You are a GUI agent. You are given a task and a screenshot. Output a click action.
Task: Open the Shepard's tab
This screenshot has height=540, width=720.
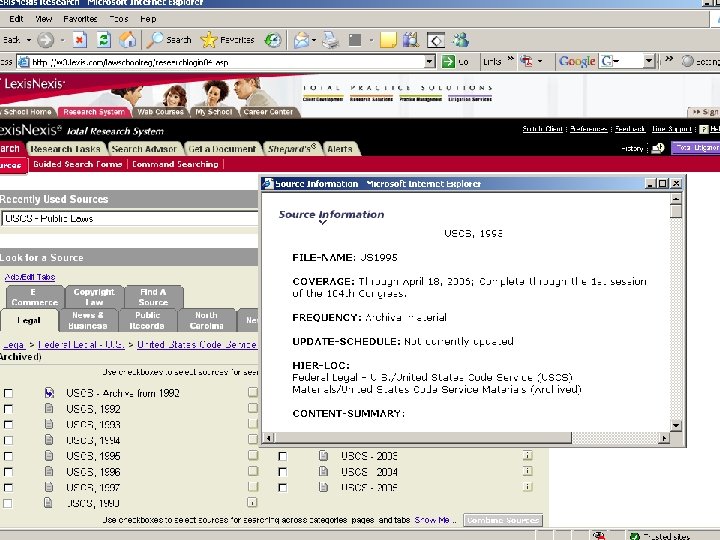tap(292, 149)
